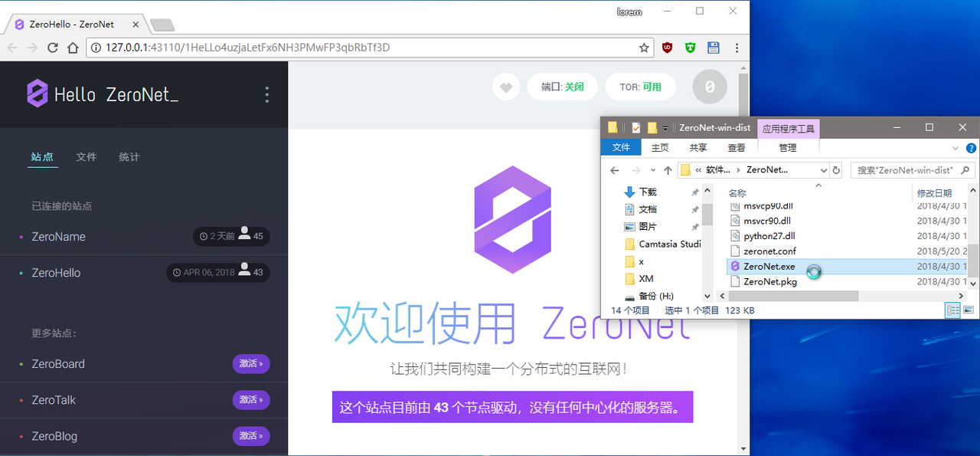Open Chrome's three-dot menu
Screen dimensions: 980x456
[x=737, y=48]
